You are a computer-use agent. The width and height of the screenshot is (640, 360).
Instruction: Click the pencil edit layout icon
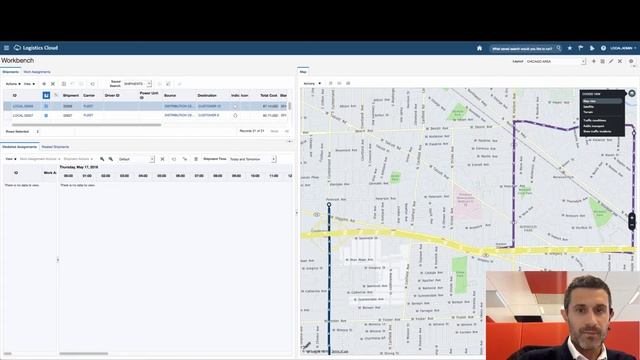(x=611, y=61)
